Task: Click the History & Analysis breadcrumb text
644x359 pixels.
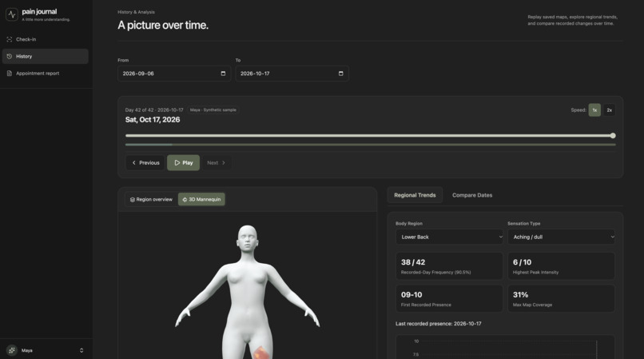Action: click(x=136, y=12)
